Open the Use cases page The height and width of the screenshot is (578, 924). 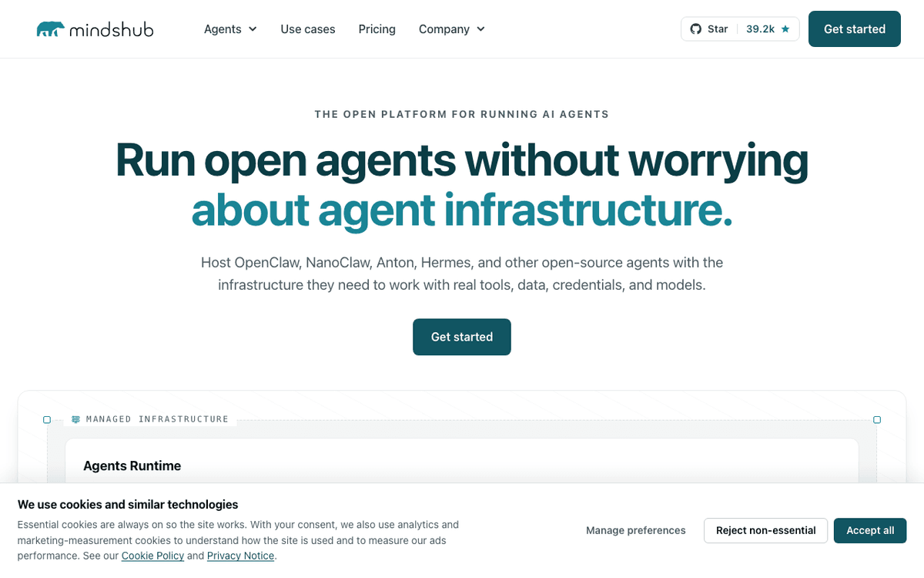(308, 29)
